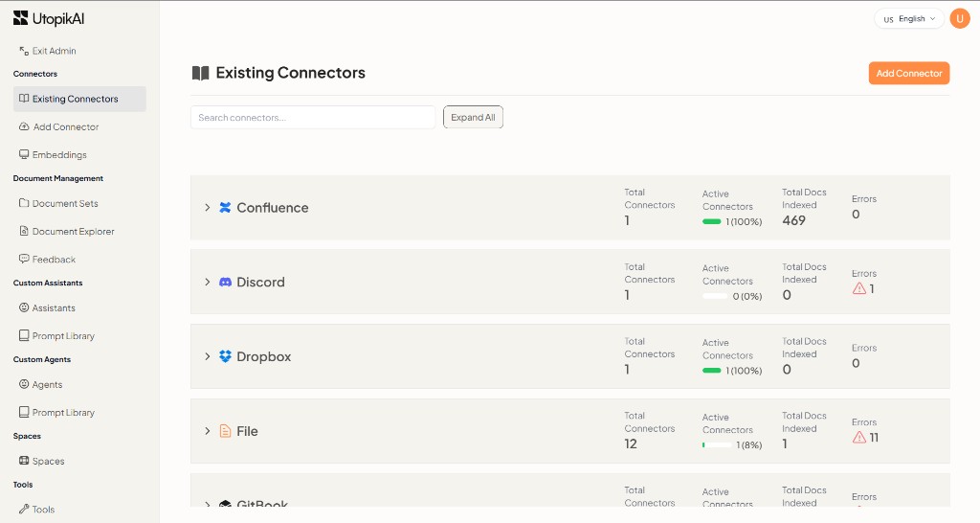Click Confluence total docs value 469
This screenshot has height=523, width=980.
pos(793,220)
